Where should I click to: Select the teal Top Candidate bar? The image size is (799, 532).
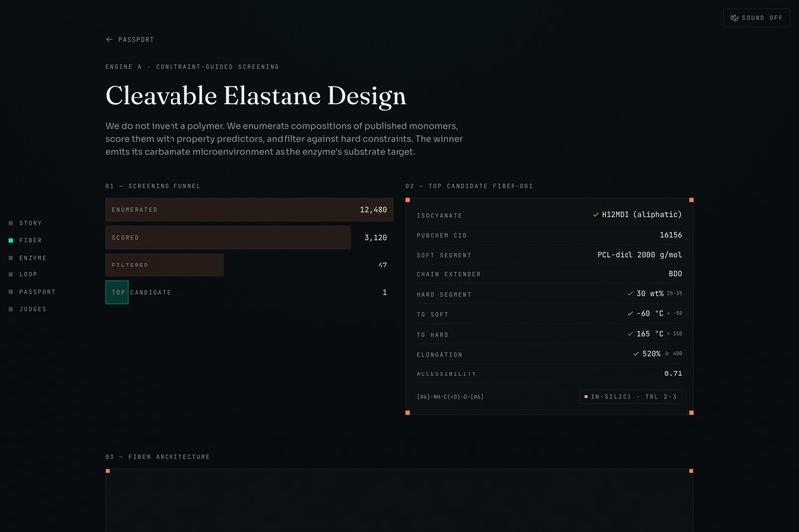coord(117,292)
